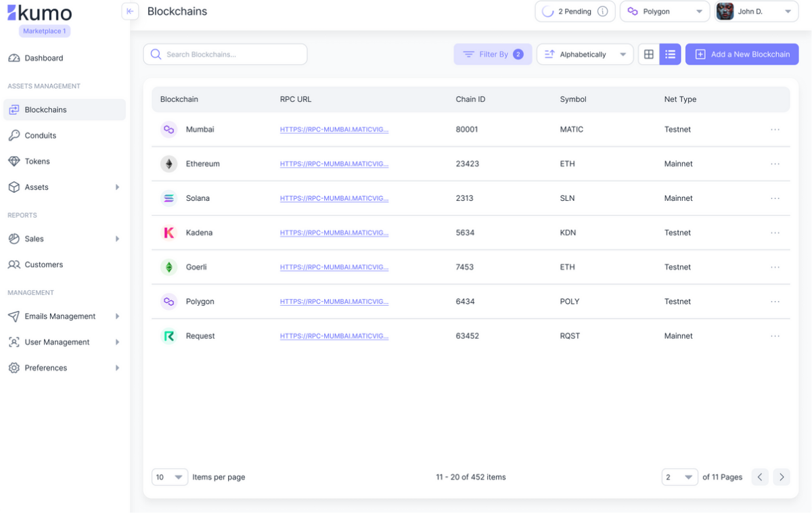812x514 pixels.
Task: Go to next page using right arrow
Action: [782, 477]
